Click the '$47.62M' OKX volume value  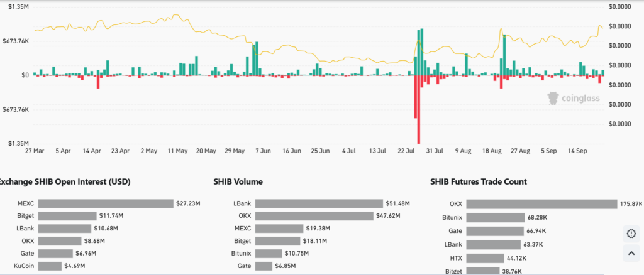tap(387, 216)
